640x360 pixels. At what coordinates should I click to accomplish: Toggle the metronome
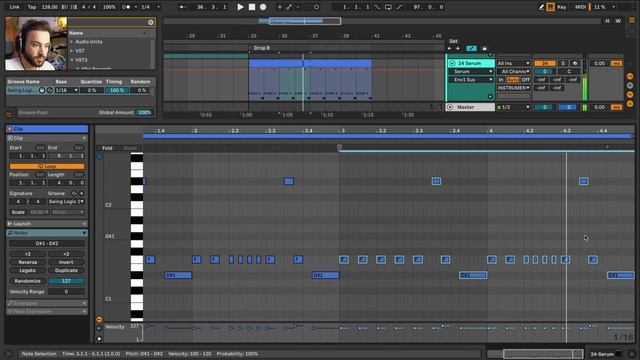coord(127,7)
